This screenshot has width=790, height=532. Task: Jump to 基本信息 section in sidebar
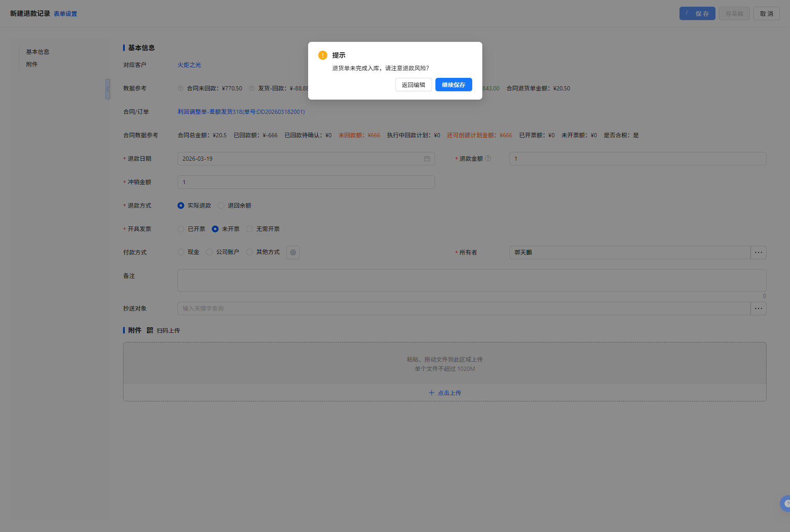(38, 52)
